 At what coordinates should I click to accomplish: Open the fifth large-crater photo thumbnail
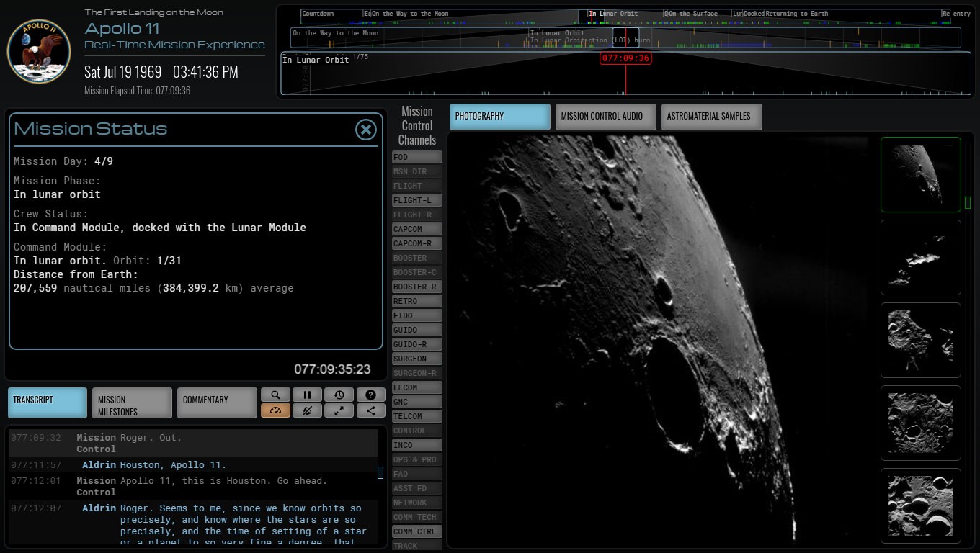pos(921,505)
